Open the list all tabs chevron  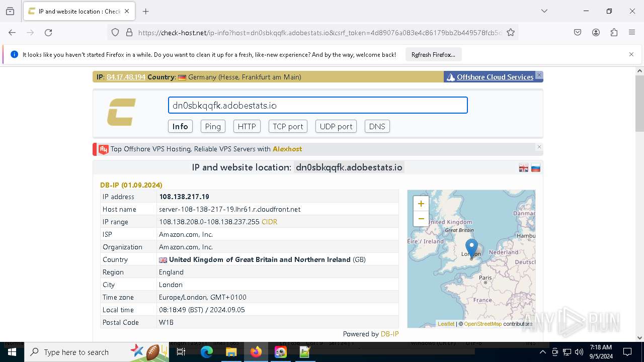coord(544,11)
